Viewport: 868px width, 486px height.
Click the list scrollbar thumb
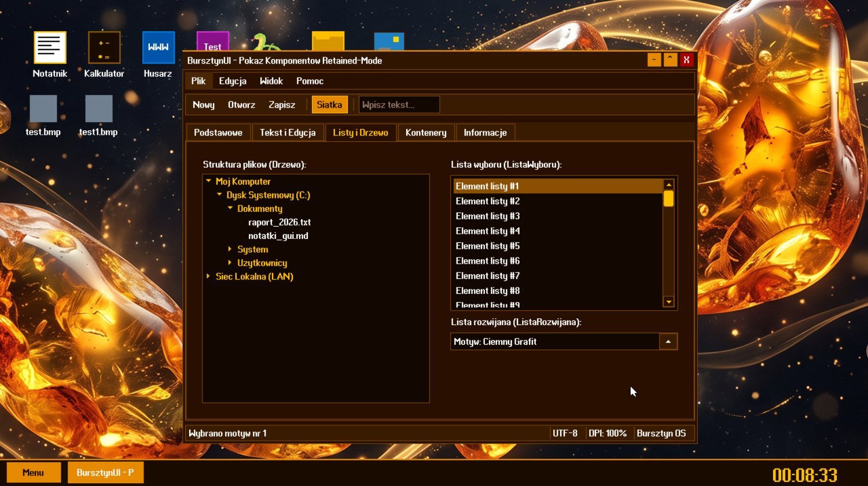(668, 198)
